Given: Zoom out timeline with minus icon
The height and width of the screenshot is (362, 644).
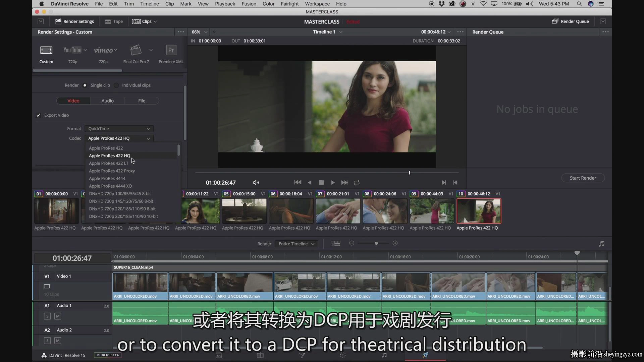Looking at the screenshot, I should pos(352,243).
